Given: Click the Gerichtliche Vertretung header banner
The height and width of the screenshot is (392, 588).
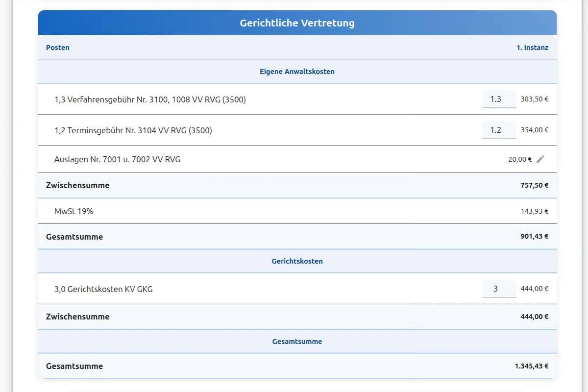Looking at the screenshot, I should coord(297,23).
